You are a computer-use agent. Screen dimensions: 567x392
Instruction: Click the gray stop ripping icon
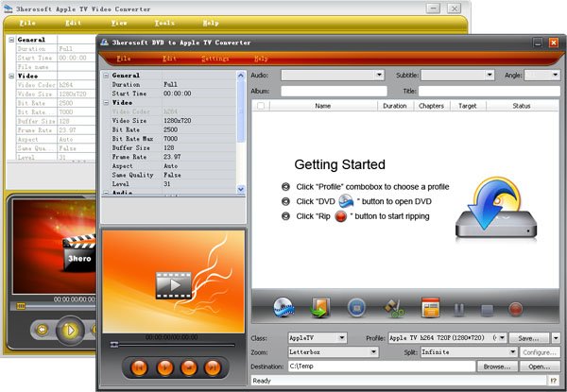(488, 307)
